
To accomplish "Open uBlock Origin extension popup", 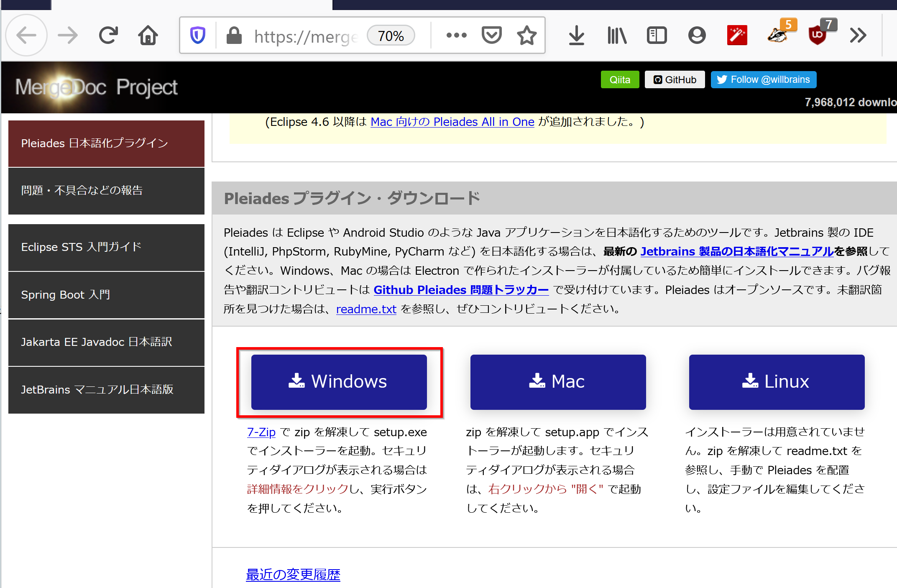I will (x=818, y=35).
